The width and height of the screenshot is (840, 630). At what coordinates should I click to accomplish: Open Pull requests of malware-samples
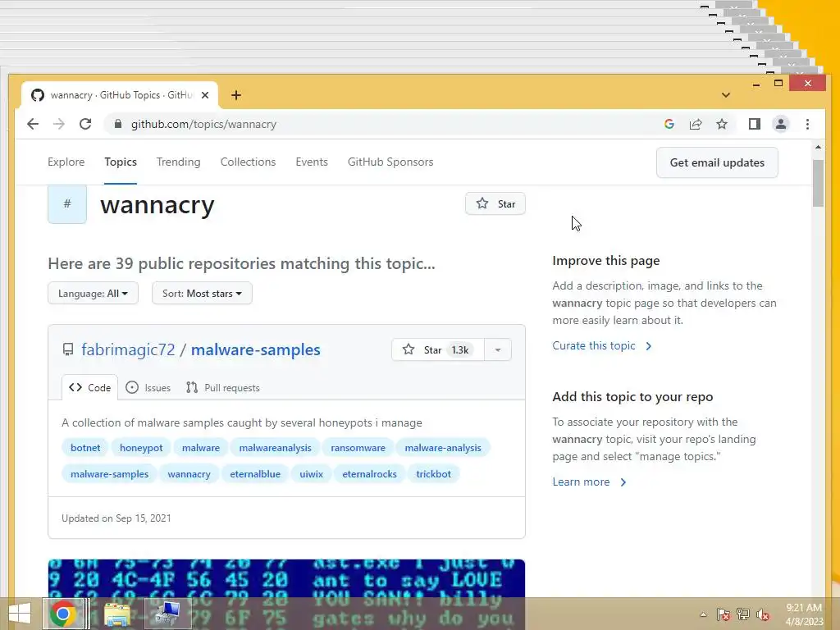[223, 387]
